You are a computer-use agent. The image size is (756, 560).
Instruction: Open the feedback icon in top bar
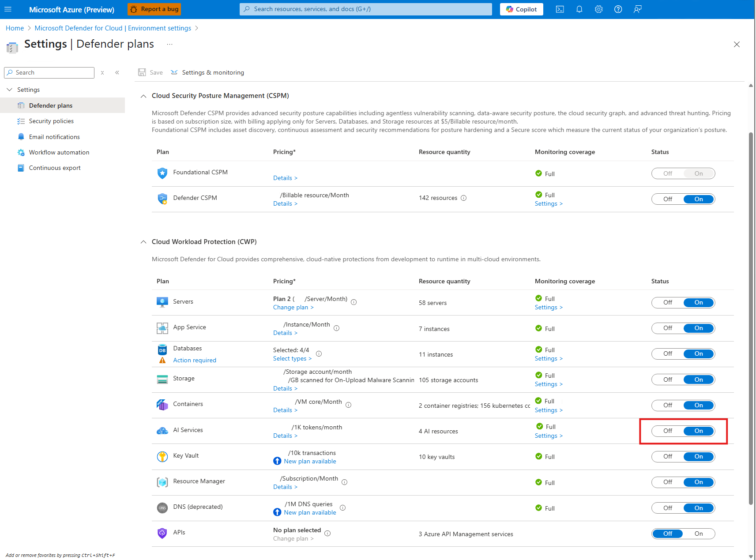click(637, 9)
